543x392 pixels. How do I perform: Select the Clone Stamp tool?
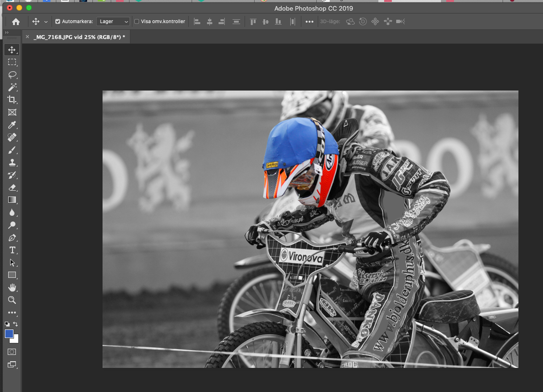coord(12,162)
